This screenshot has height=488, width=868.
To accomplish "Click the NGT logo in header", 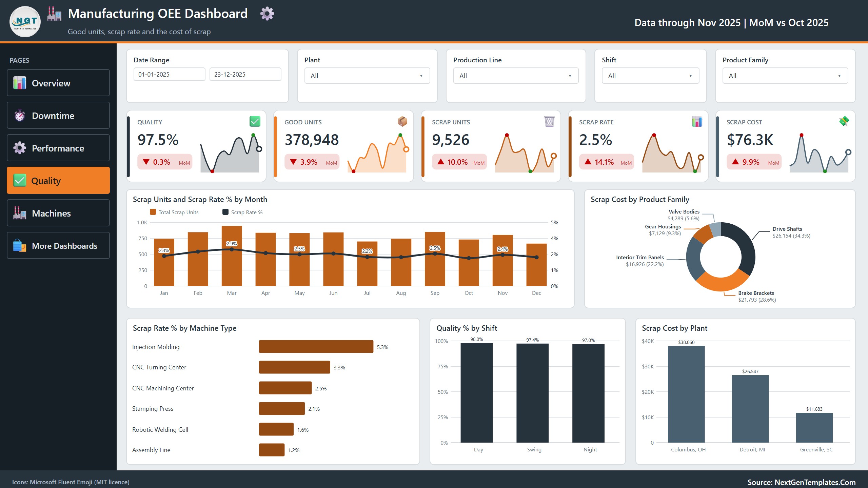I will point(25,22).
